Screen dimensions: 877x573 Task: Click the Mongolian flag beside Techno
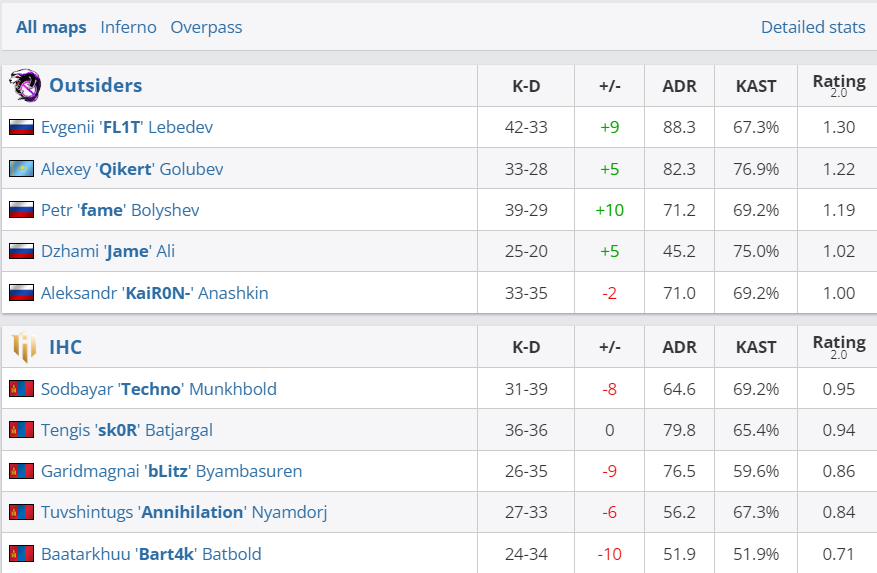[x=21, y=389]
